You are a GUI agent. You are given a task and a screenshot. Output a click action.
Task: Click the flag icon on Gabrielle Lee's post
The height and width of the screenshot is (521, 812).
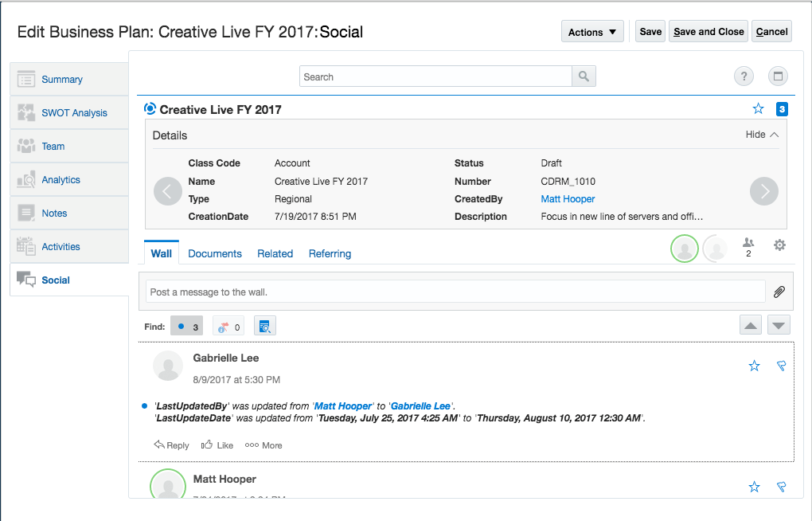coord(781,366)
